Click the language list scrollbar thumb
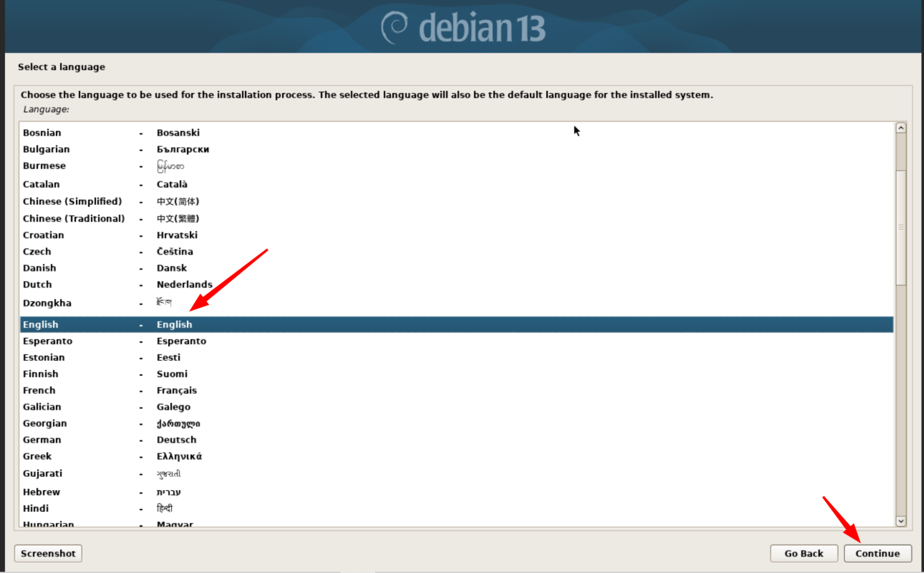 pos(900,228)
